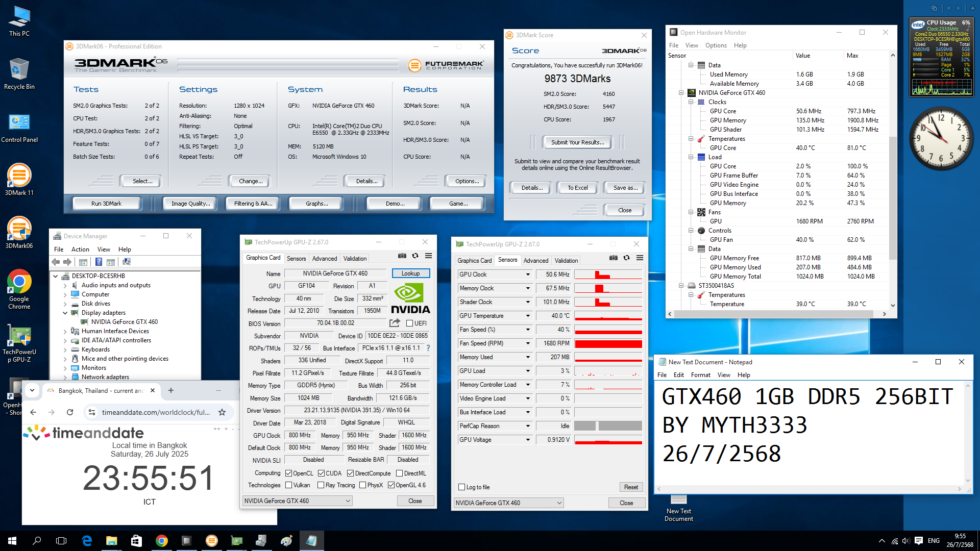Click screenshot camera icon in GPU-Z Graphics Card window
Viewport: 980px width, 551px height.
402,256
